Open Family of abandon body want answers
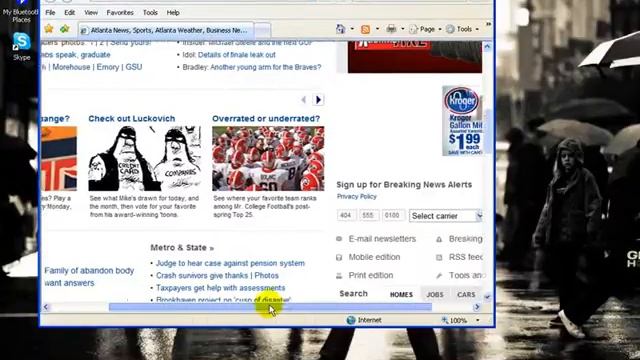 coord(89,277)
